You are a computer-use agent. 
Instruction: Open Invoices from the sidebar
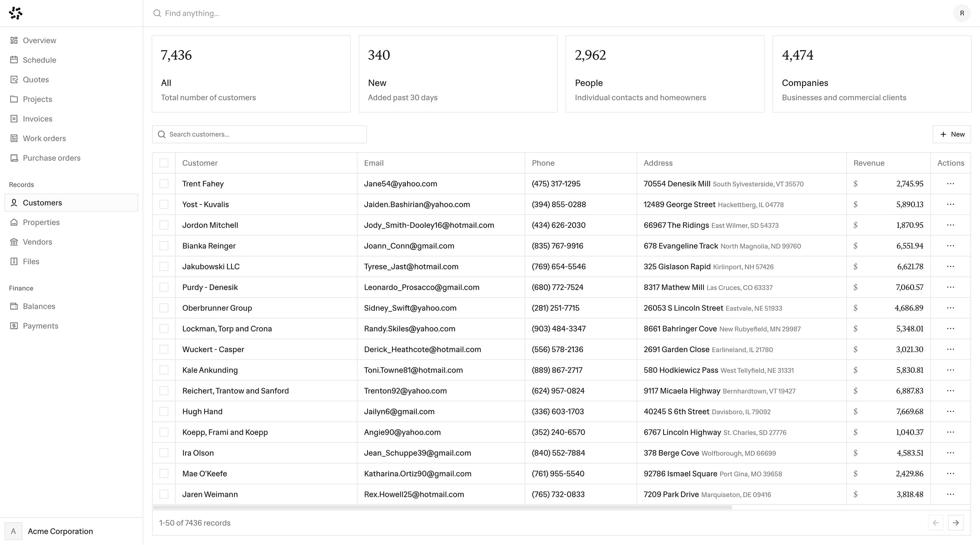tap(14, 118)
